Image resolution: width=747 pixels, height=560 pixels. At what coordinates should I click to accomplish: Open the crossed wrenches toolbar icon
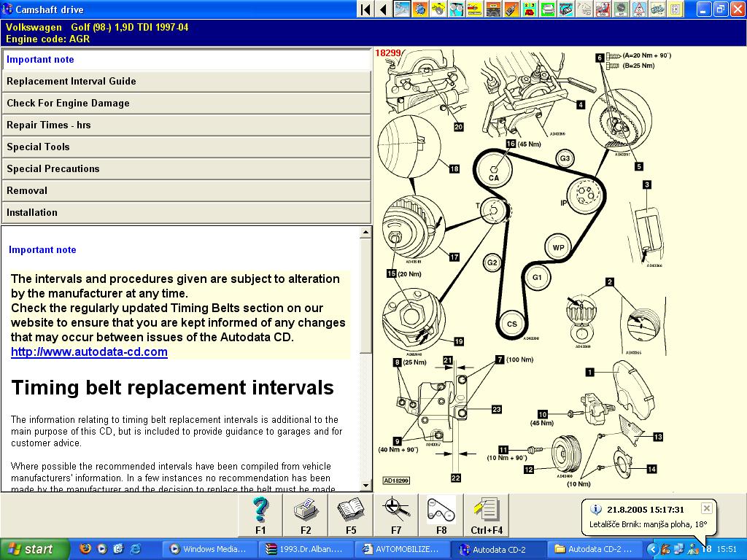[402, 9]
